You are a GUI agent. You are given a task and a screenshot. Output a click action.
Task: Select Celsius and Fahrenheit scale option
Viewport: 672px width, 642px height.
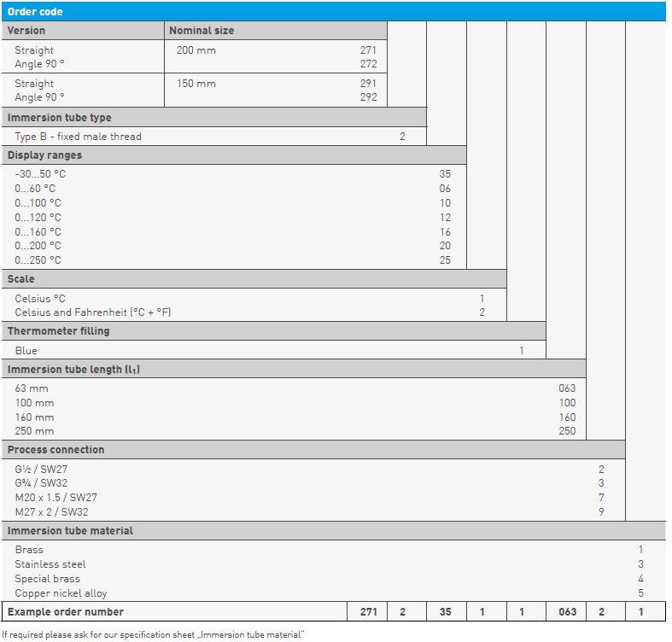(x=93, y=312)
